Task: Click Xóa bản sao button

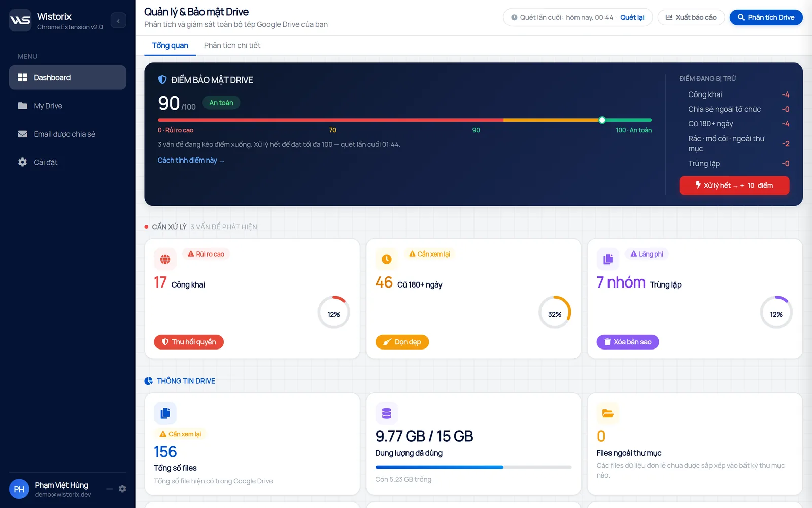Action: coord(628,342)
